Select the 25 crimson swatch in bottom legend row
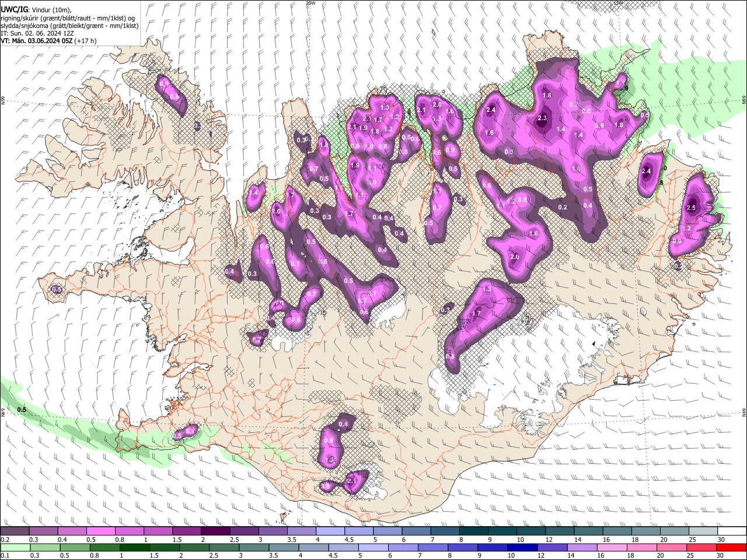 pyautogui.click(x=701, y=547)
